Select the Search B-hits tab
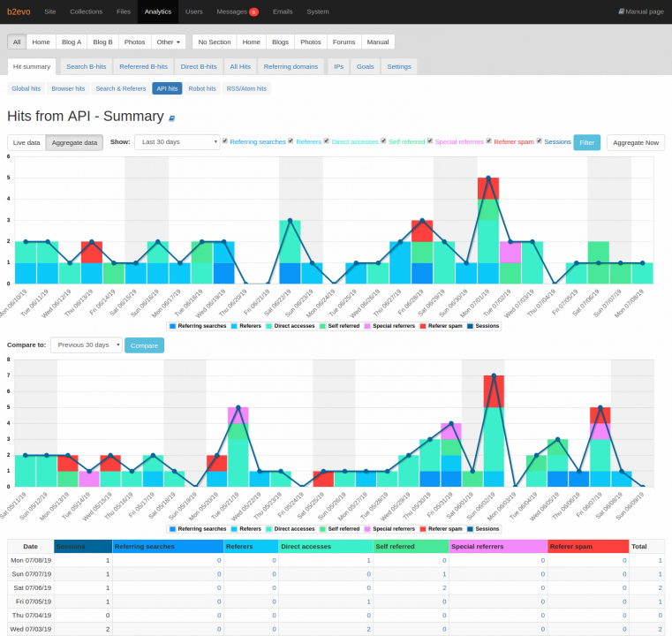This screenshot has width=672, height=636. pyautogui.click(x=87, y=66)
